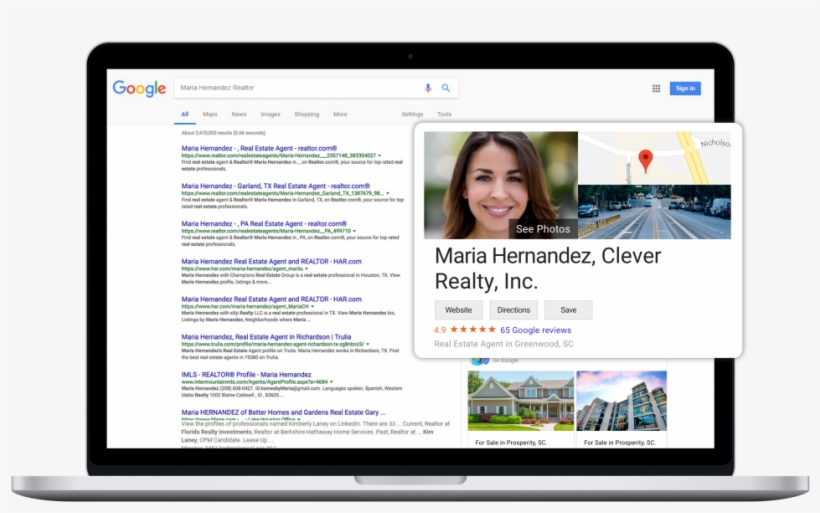820x513 pixels.
Task: Open search Settings
Action: pyautogui.click(x=412, y=114)
